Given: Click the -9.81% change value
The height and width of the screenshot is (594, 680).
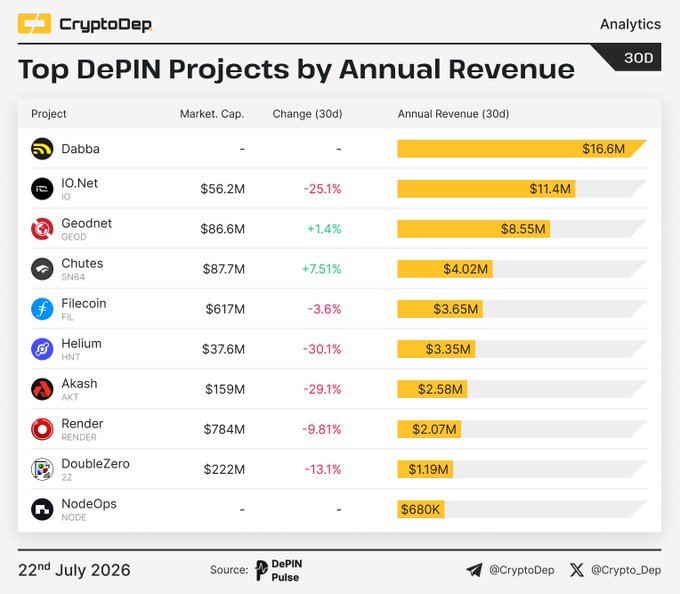Looking at the screenshot, I should (x=322, y=429).
